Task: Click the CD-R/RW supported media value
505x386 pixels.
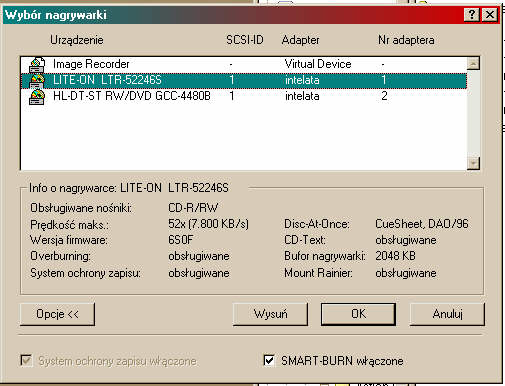Action: 193,208
